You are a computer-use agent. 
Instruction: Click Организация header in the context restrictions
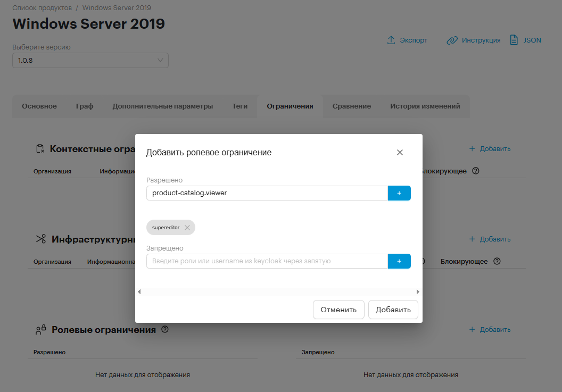pos(52,171)
